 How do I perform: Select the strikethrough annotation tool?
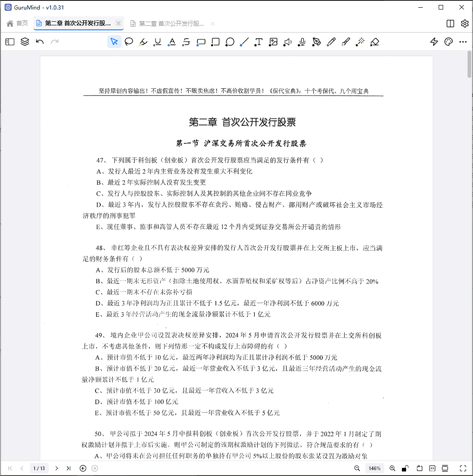(x=186, y=42)
